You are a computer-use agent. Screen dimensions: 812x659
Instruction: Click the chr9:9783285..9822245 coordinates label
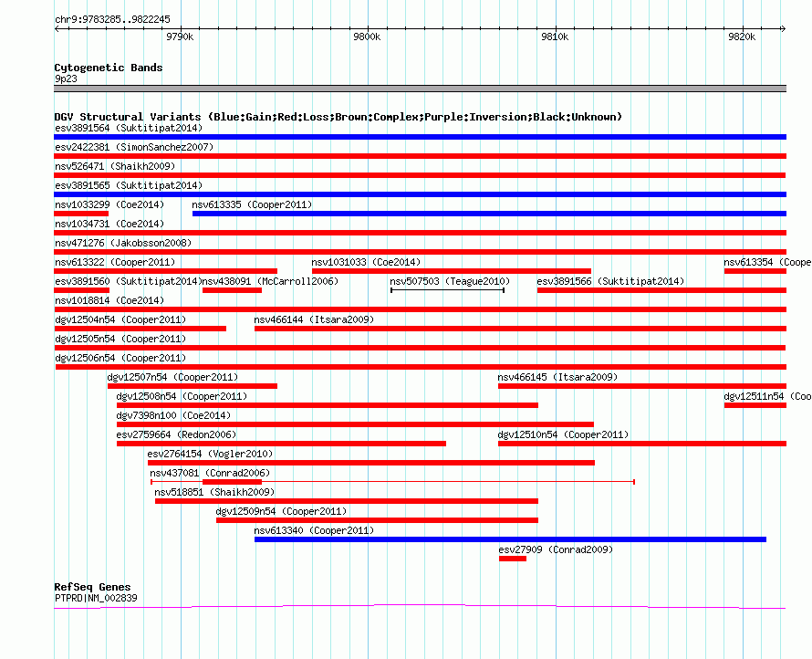(112, 19)
